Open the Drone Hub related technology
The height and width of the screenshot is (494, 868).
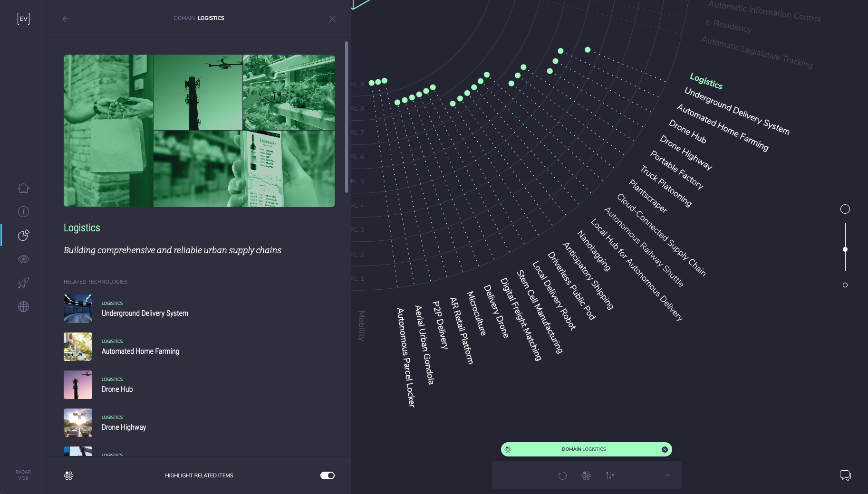[x=117, y=389]
